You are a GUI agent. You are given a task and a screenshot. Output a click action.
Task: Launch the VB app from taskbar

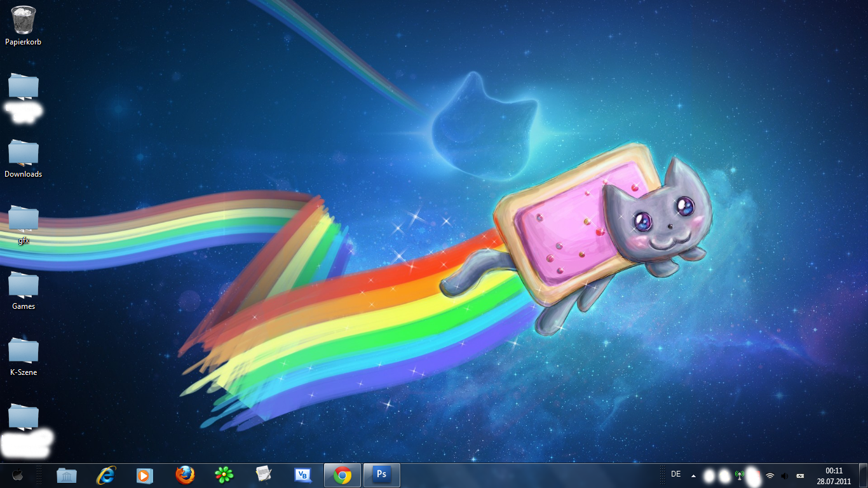click(303, 475)
